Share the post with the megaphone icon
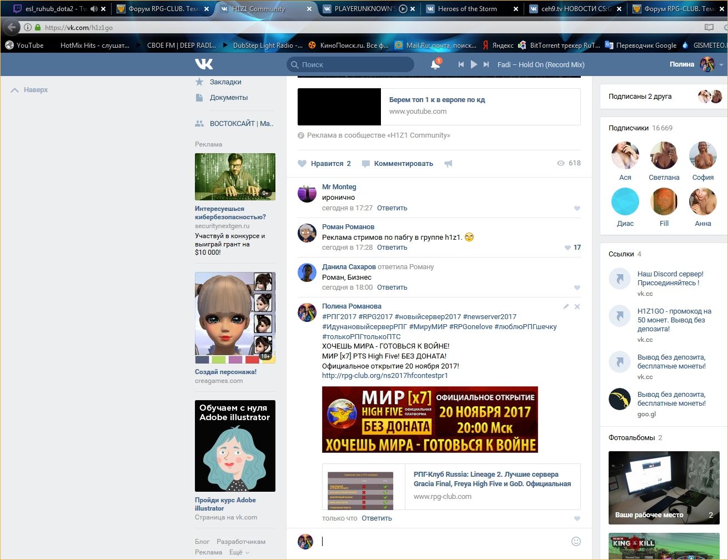The height and width of the screenshot is (560, 728). (448, 164)
